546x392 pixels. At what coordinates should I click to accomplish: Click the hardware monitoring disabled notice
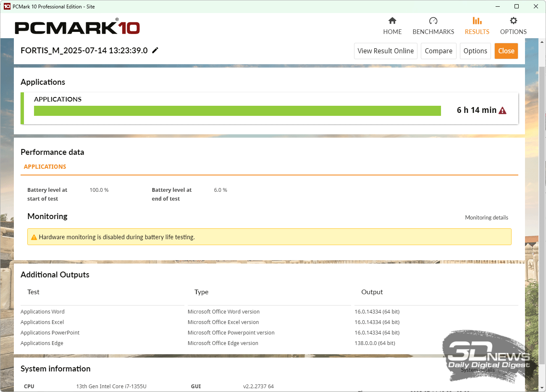[x=269, y=237]
